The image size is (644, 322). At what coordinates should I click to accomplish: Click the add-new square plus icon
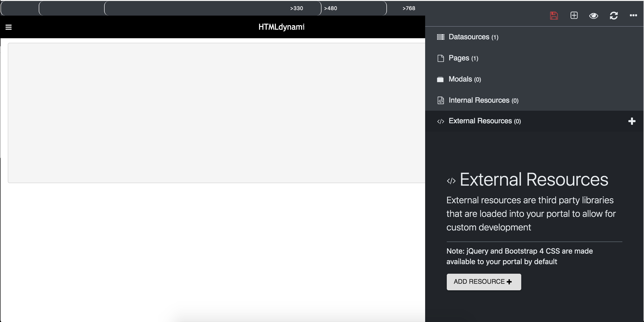coord(574,16)
